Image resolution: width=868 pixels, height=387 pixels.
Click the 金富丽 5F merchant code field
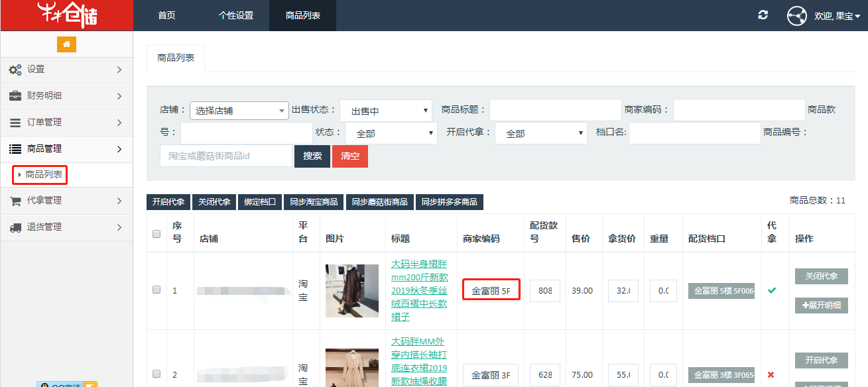[491, 290]
